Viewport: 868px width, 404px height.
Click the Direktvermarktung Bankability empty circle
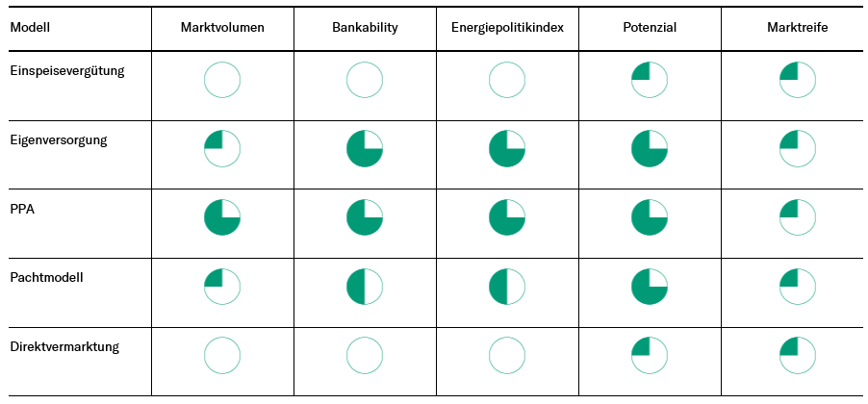coord(365,355)
